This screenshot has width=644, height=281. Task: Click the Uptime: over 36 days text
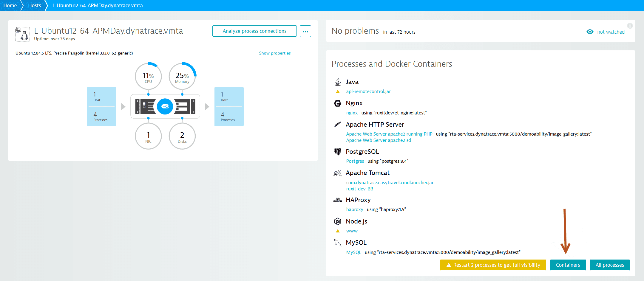pyautogui.click(x=54, y=39)
